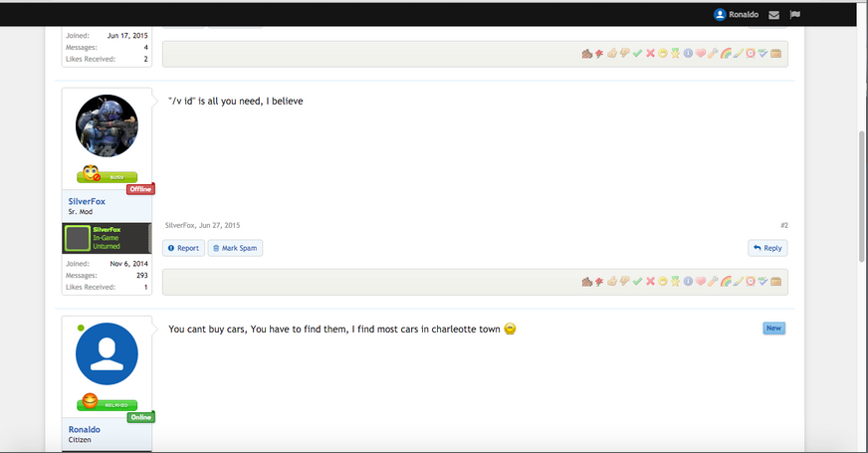Rate SilverFox's post with the thumbs down icon

(624, 282)
